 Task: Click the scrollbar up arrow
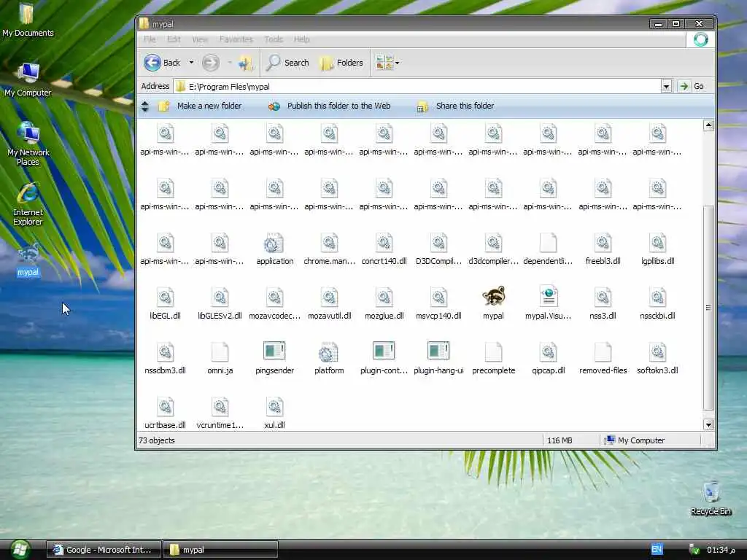click(x=708, y=125)
